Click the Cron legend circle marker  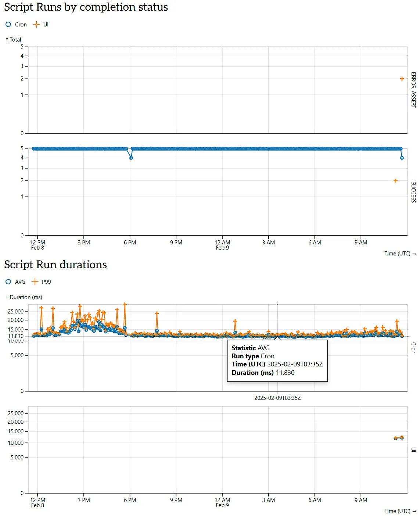[8, 25]
